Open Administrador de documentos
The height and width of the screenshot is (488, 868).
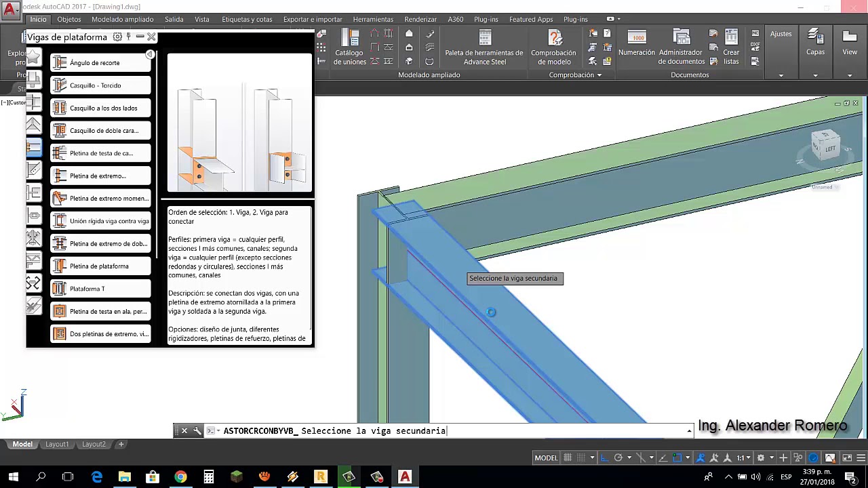point(682,47)
